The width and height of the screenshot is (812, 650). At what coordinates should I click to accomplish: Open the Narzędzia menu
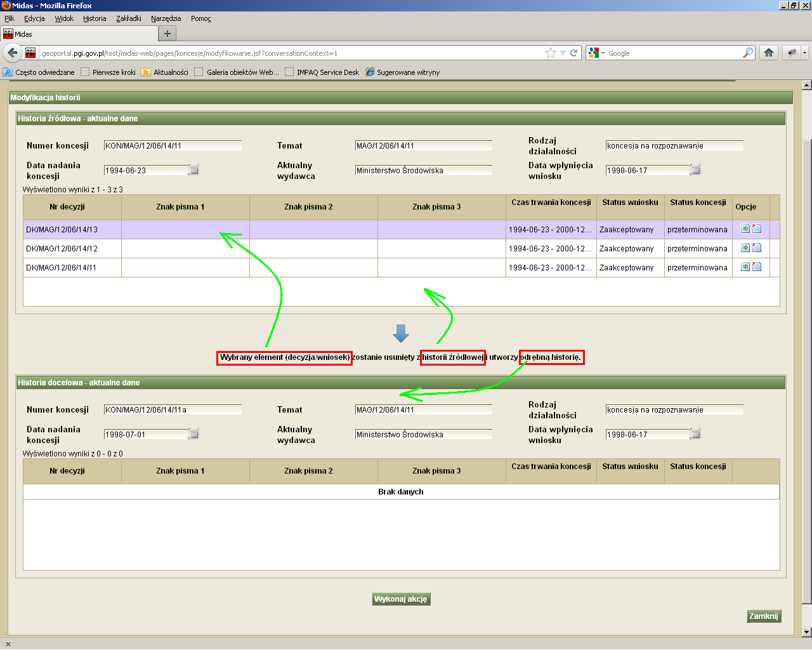coord(166,18)
